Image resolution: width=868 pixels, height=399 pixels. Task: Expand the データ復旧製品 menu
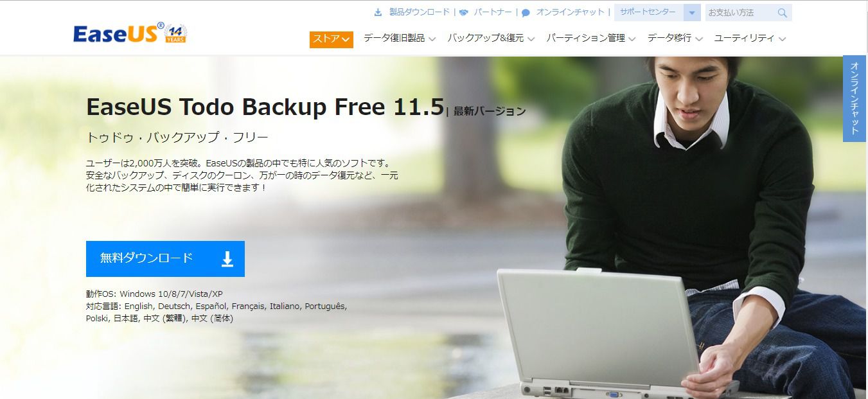coord(400,39)
